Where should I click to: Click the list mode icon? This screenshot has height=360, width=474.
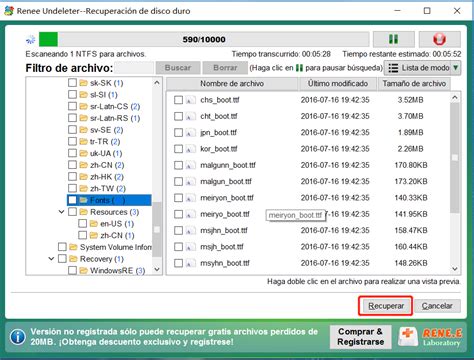tap(393, 68)
